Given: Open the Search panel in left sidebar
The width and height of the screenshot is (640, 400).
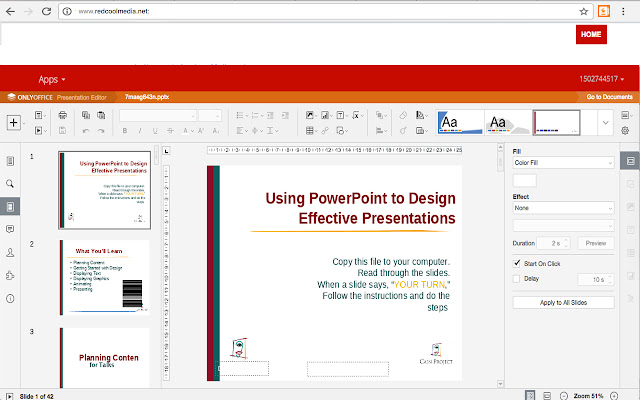Looking at the screenshot, I should [x=10, y=184].
